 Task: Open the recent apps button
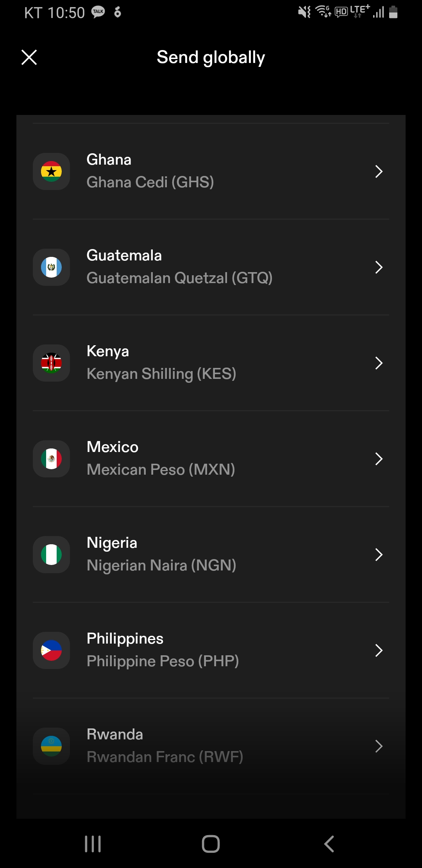[93, 844]
